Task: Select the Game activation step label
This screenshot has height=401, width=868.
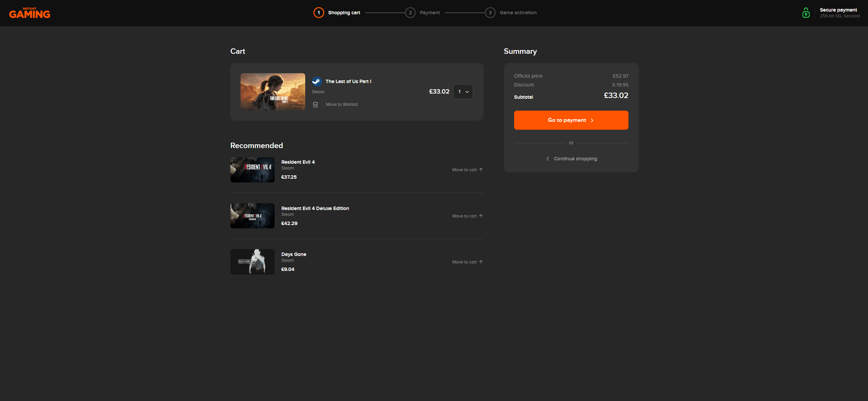Action: [518, 13]
